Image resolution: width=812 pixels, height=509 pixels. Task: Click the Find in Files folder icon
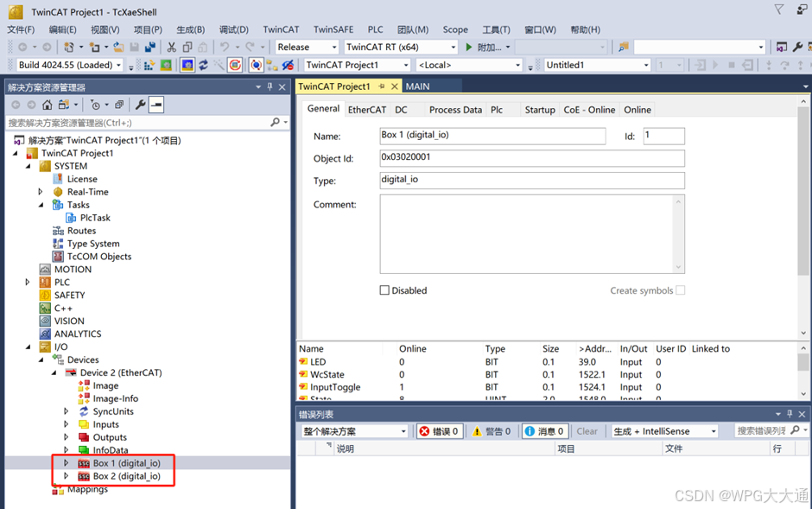[x=624, y=48]
